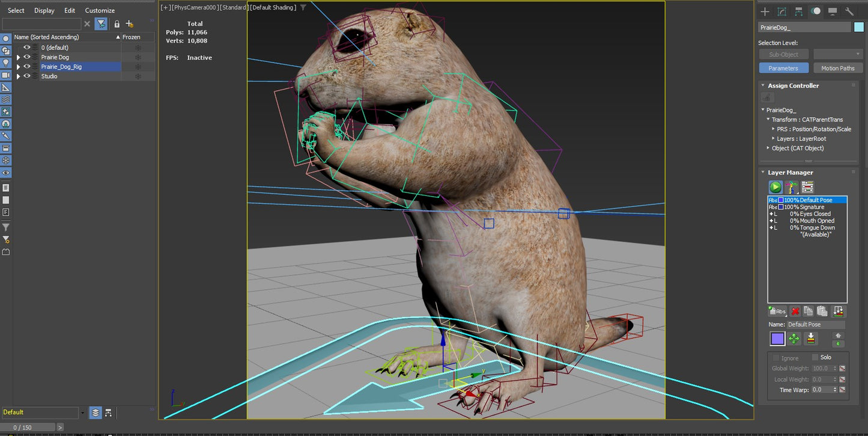Toggle CAT animation mode with the green play icon
Viewport: 868px width, 436px height.
tap(775, 187)
